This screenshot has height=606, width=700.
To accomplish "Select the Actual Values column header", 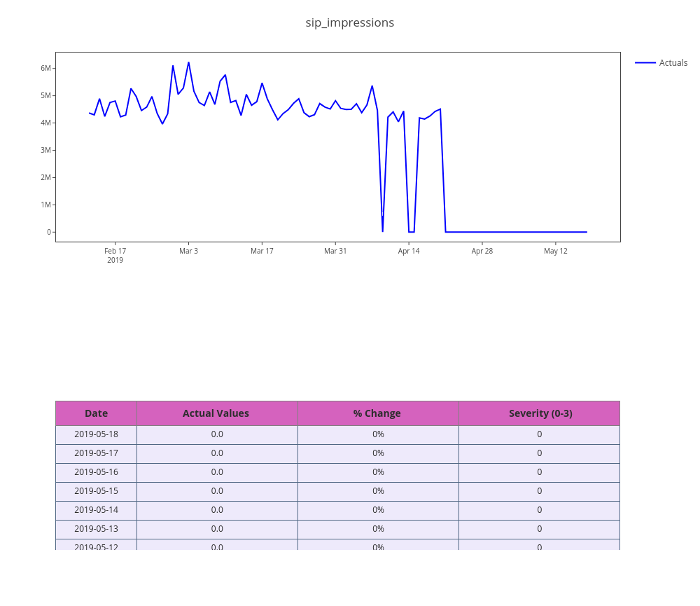I will pos(216,413).
